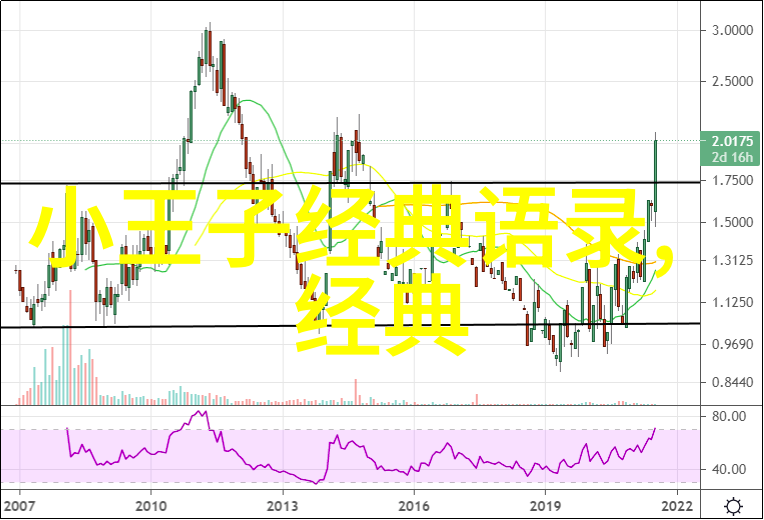Click the 3.0000 price axis label

coord(732,31)
